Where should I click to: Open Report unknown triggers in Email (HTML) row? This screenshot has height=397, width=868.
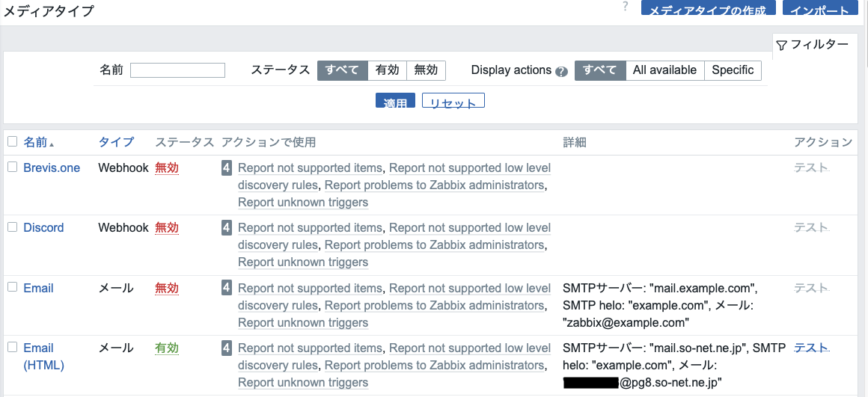(303, 382)
